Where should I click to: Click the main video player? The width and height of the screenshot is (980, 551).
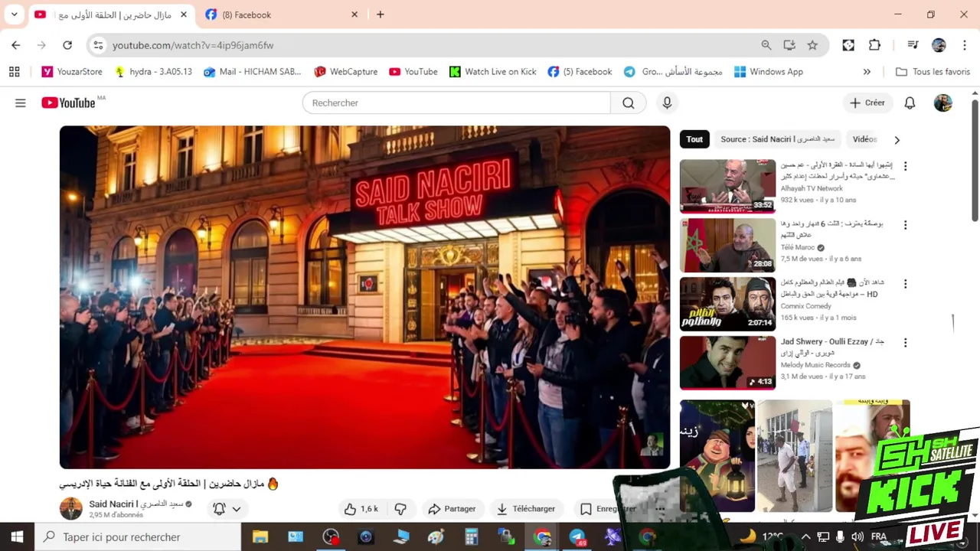(364, 297)
